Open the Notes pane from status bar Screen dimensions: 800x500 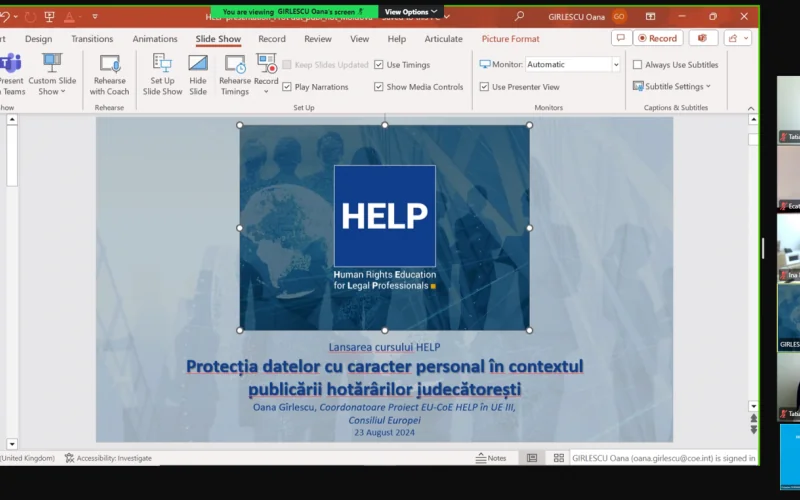tap(490, 458)
